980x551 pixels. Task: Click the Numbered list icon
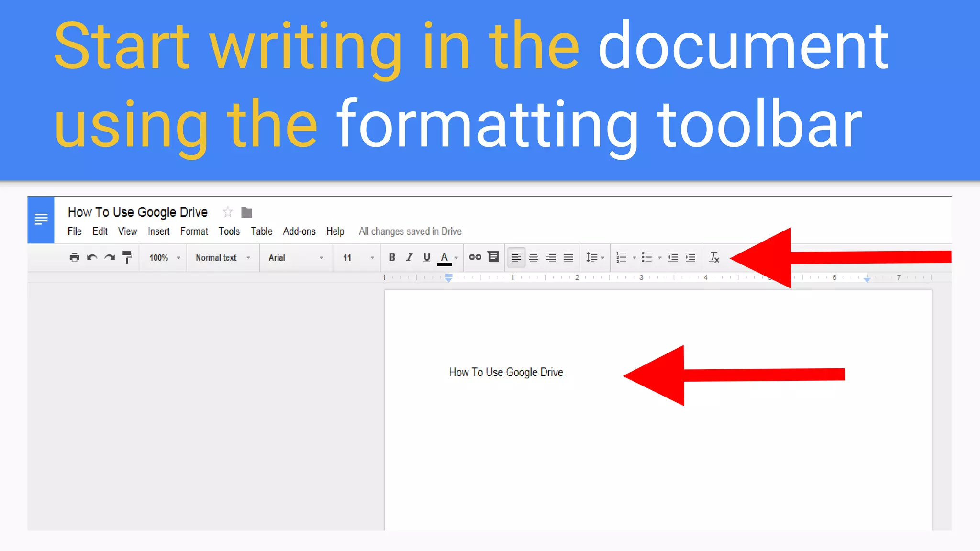click(x=621, y=257)
